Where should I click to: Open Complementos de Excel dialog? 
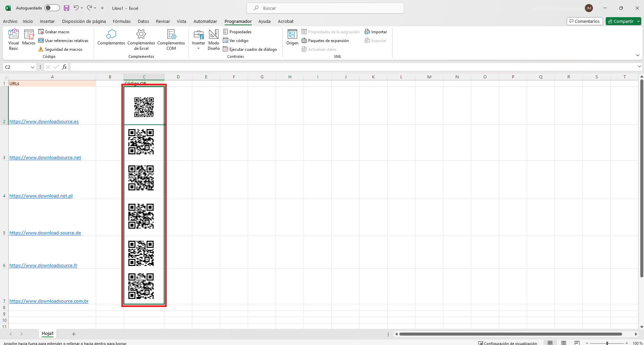coord(141,40)
